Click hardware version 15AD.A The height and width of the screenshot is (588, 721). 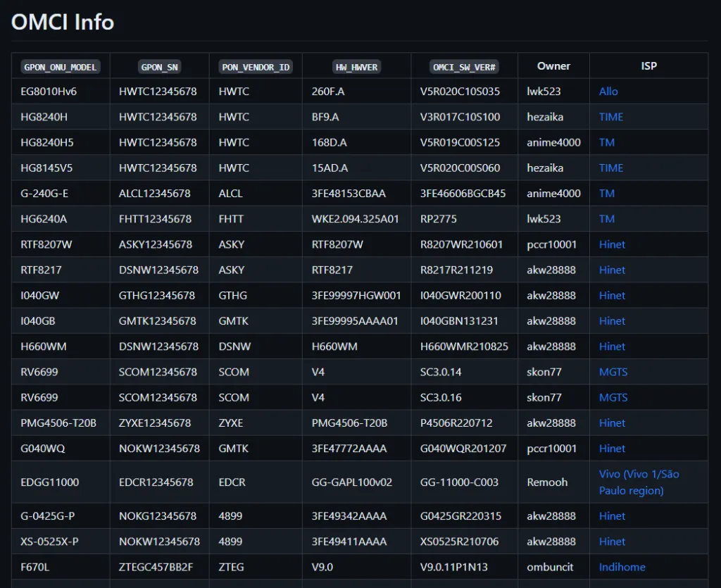click(330, 168)
